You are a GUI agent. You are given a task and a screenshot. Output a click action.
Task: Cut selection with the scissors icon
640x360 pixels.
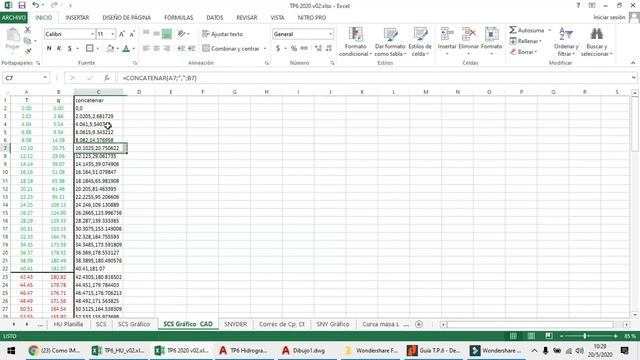click(28, 30)
